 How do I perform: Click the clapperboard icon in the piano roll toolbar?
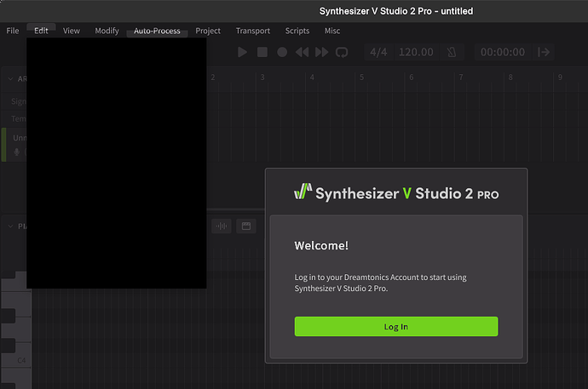[x=246, y=226]
